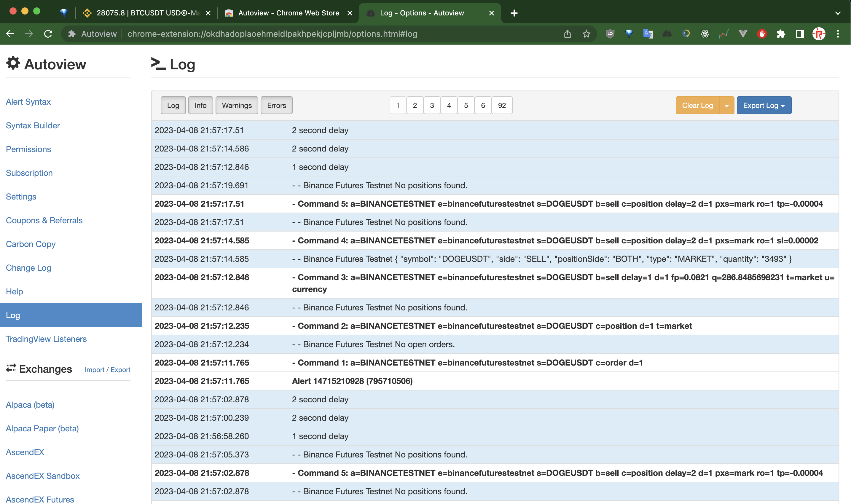Click the chart line extension icon

coord(724,34)
